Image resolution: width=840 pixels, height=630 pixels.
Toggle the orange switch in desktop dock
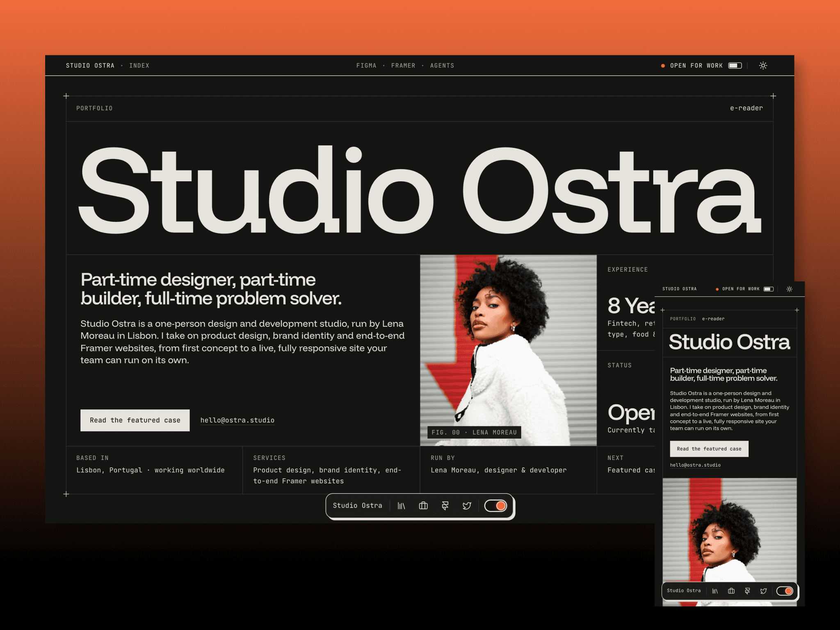(x=495, y=506)
